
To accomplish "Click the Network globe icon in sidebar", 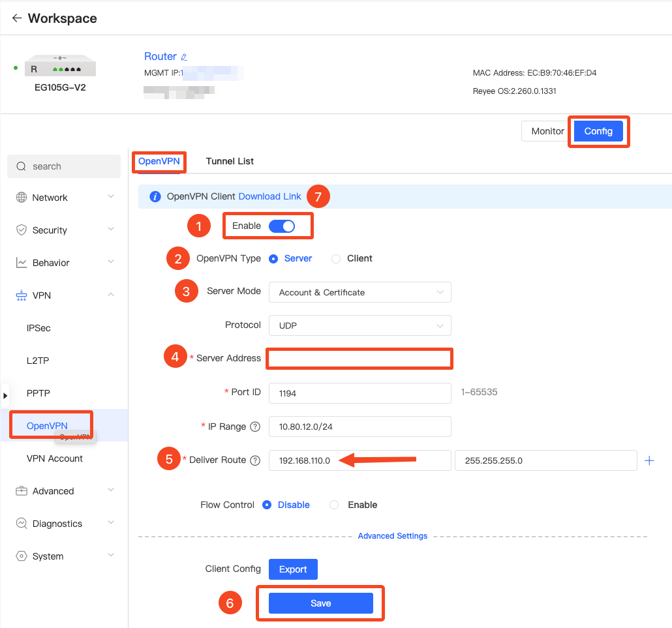I will pyautogui.click(x=22, y=197).
